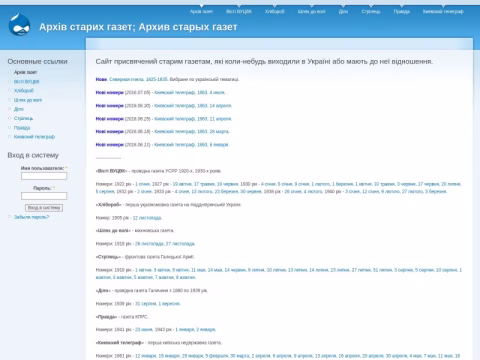Screen dimensions: 480x360
Task: Open Шлях до волі issue '26 листопада'
Action: coord(149,244)
